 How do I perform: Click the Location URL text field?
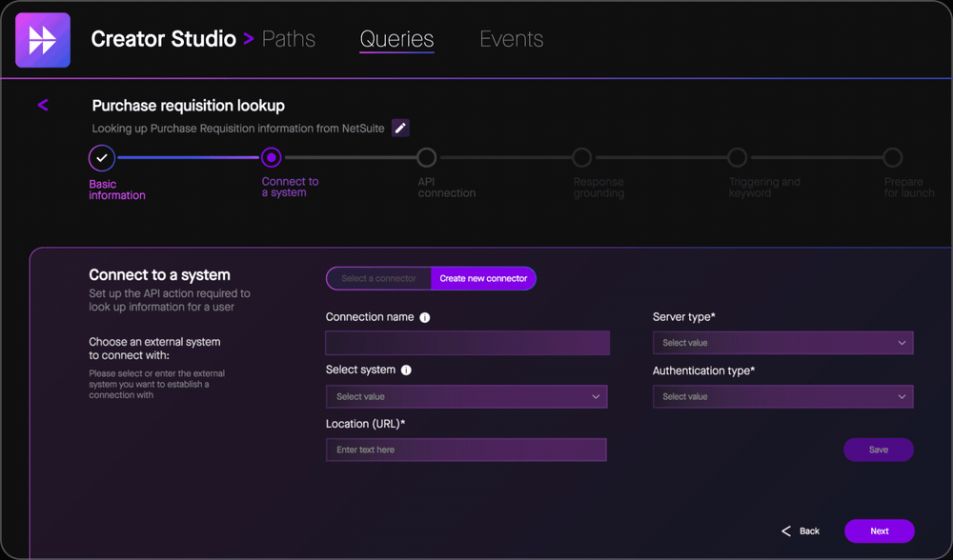point(466,449)
